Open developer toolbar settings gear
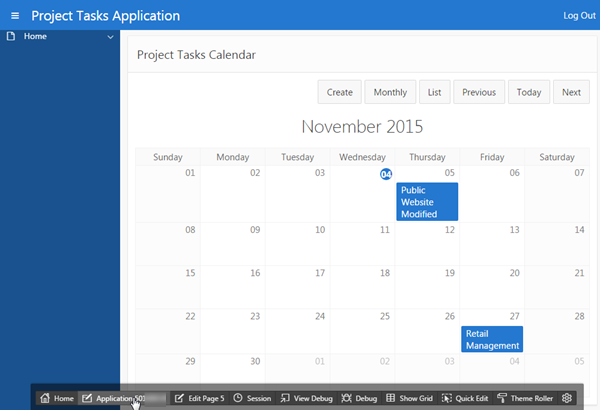 tap(567, 398)
